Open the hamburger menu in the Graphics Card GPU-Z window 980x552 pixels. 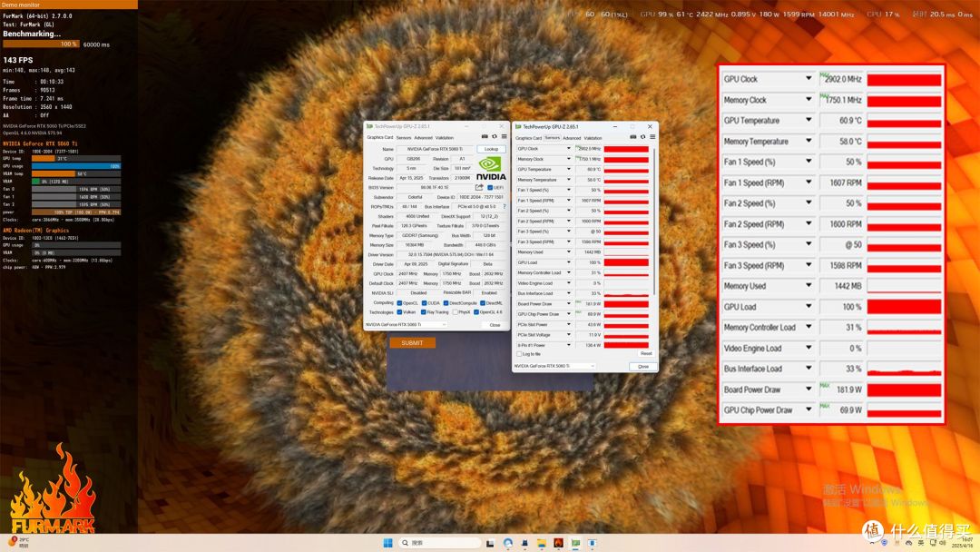coord(504,136)
